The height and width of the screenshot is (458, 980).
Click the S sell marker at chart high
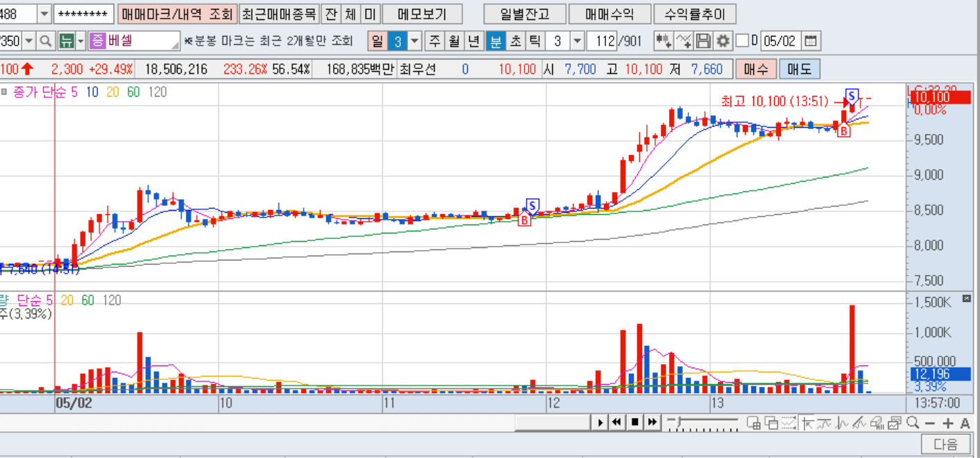(x=852, y=95)
